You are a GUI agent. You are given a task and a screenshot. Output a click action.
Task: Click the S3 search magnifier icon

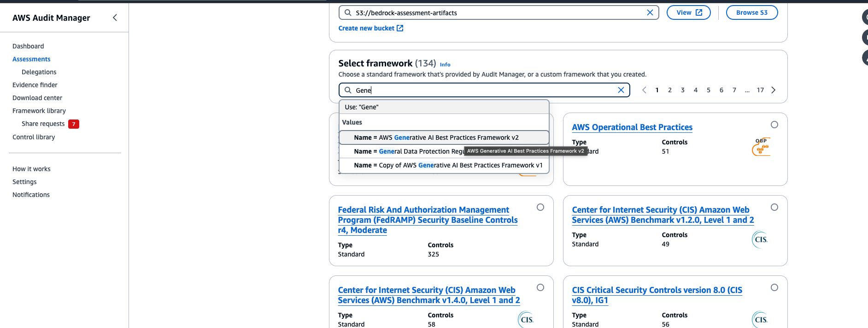pos(348,12)
